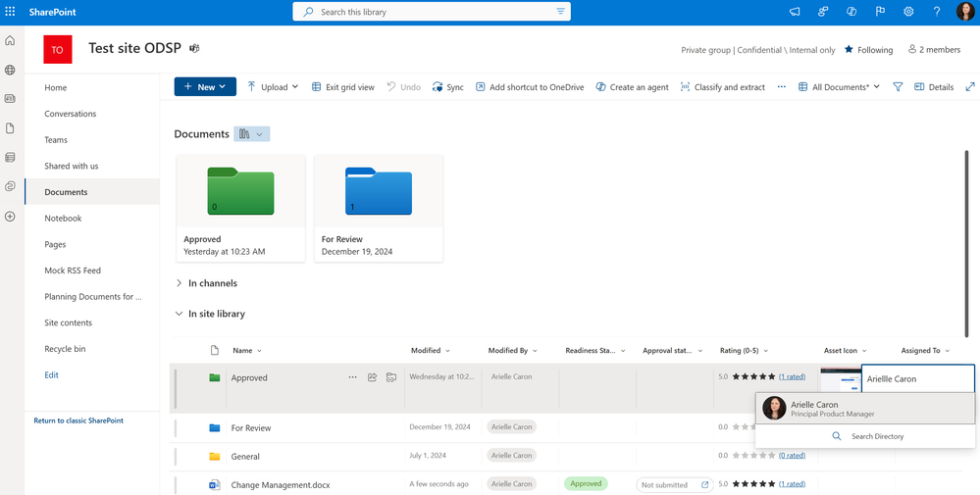Open Settings gear icon
This screenshot has width=980, height=495.
pos(908,12)
